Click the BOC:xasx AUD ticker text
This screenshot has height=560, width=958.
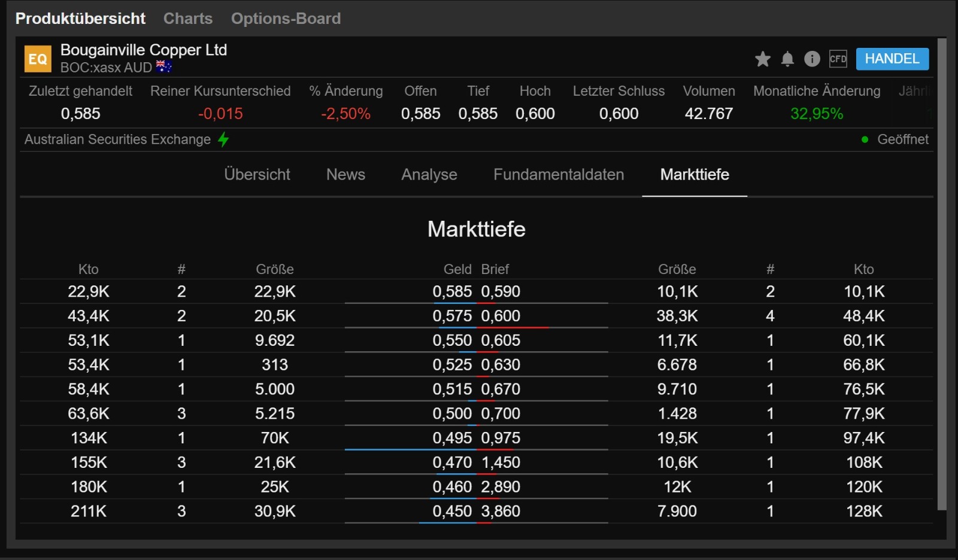(x=106, y=68)
